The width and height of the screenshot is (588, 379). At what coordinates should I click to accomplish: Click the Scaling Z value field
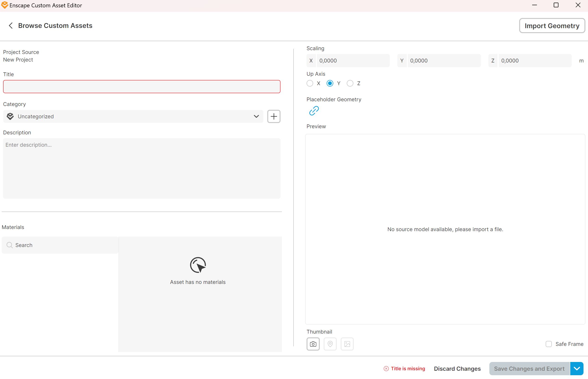535,61
